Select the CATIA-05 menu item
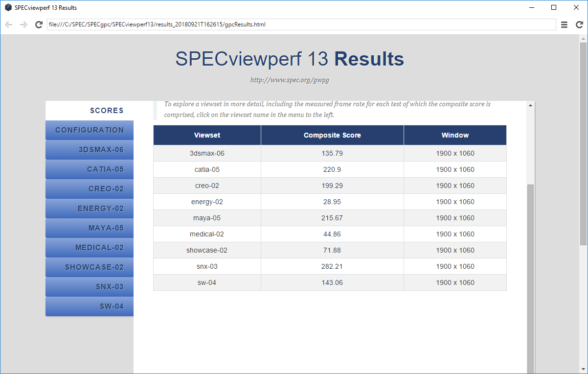Screen dimensions: 588x374 90,169
